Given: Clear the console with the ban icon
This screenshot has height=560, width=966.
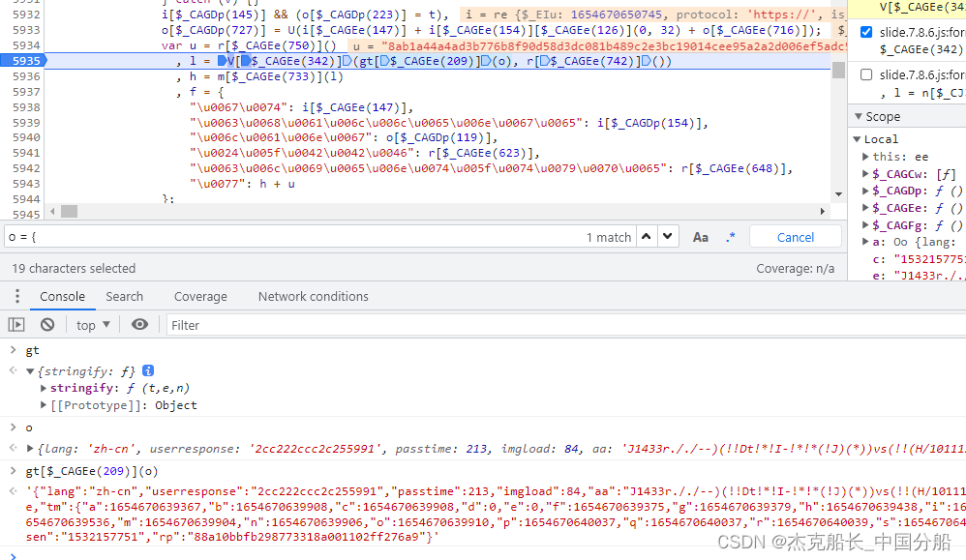Looking at the screenshot, I should (47, 324).
